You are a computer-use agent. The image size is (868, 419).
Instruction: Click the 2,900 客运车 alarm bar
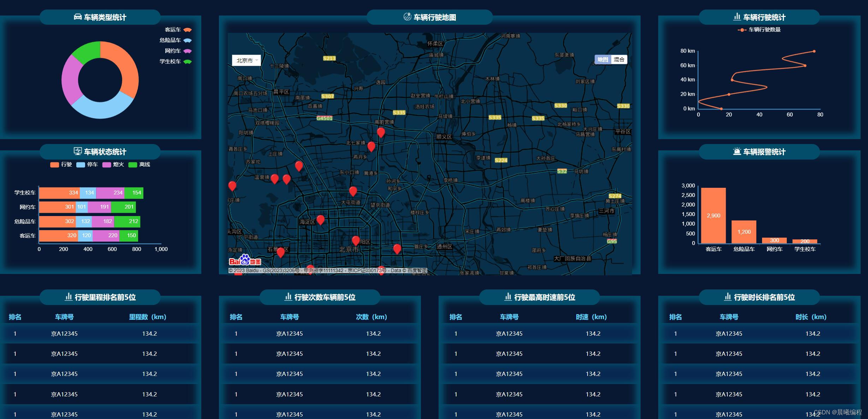[713, 215]
